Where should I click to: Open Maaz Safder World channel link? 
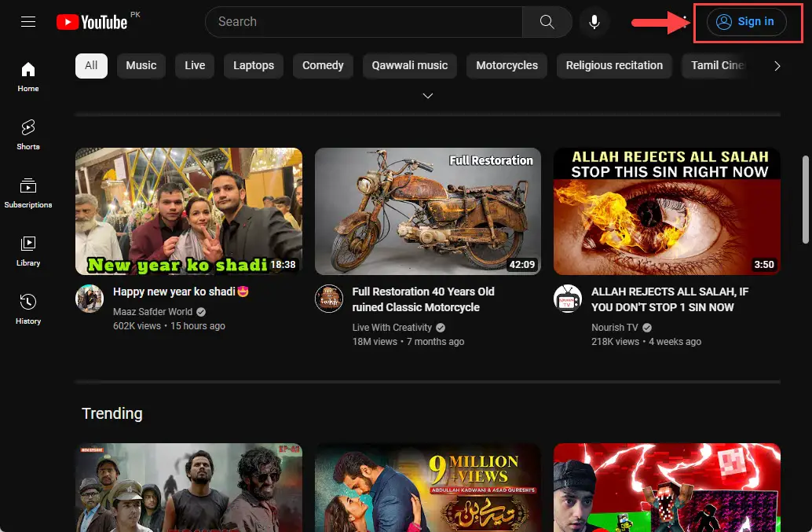point(152,312)
